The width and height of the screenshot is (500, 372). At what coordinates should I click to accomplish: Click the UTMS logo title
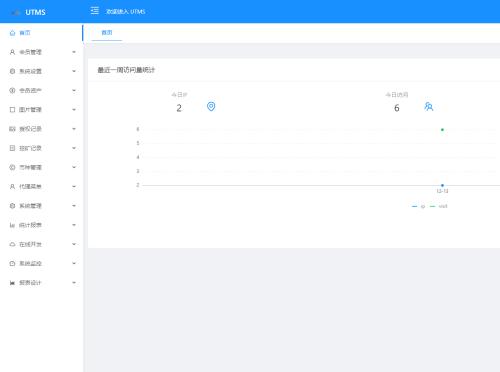(x=35, y=12)
